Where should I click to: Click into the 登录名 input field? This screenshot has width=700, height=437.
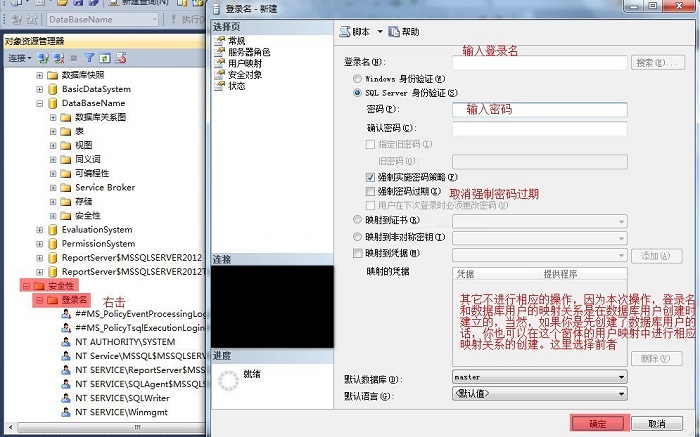pyautogui.click(x=540, y=62)
